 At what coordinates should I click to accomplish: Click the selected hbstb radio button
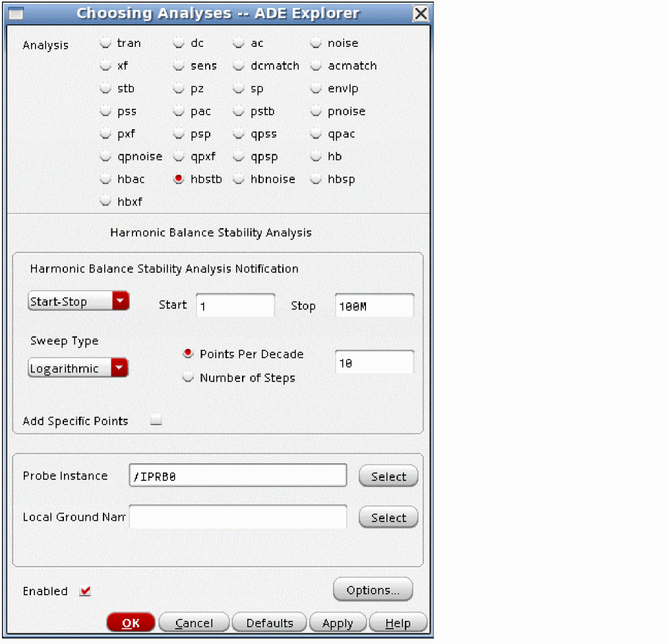pos(179,179)
